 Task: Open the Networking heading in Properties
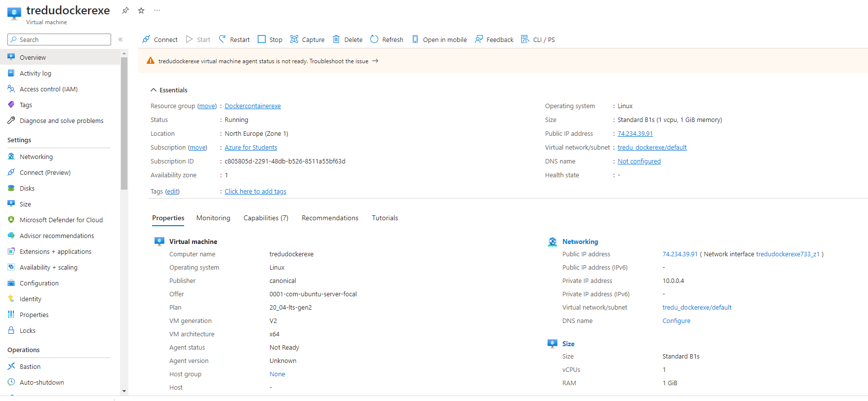pos(580,241)
